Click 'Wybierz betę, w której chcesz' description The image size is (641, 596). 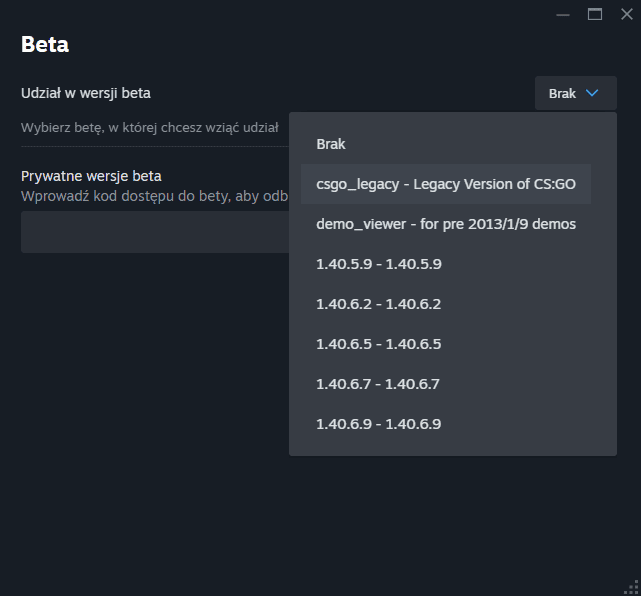coord(150,128)
